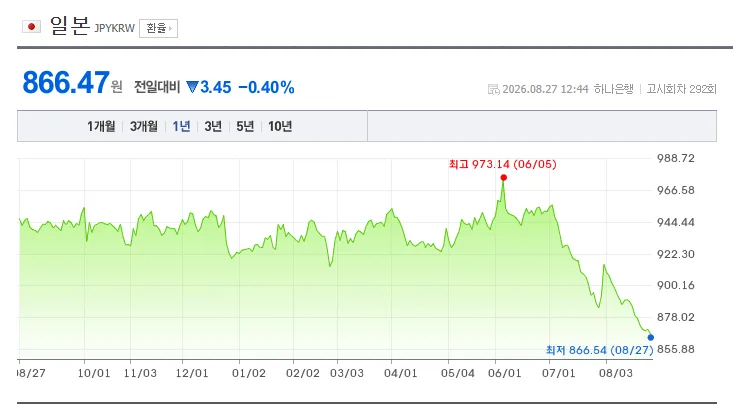Click the red highest-point marker dot

(x=503, y=178)
